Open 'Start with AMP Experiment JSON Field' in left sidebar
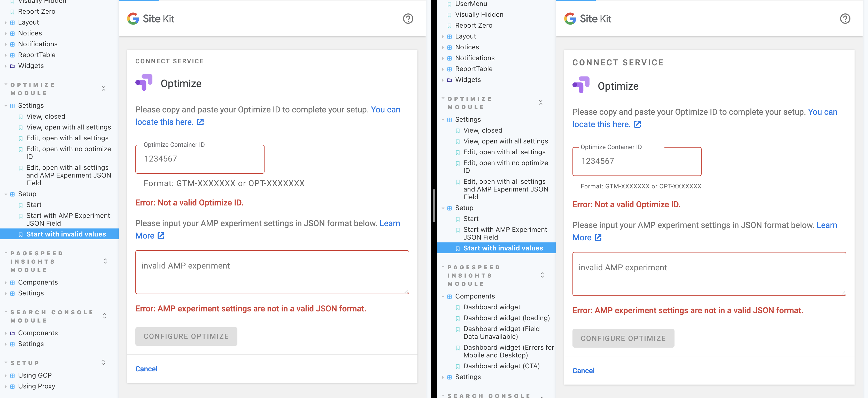The image size is (868, 398). [x=68, y=219]
